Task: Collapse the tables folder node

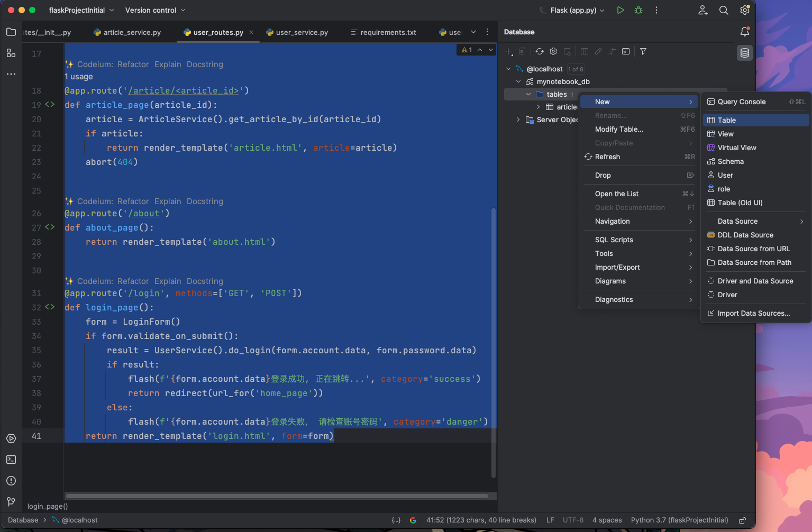Action: tap(528, 94)
